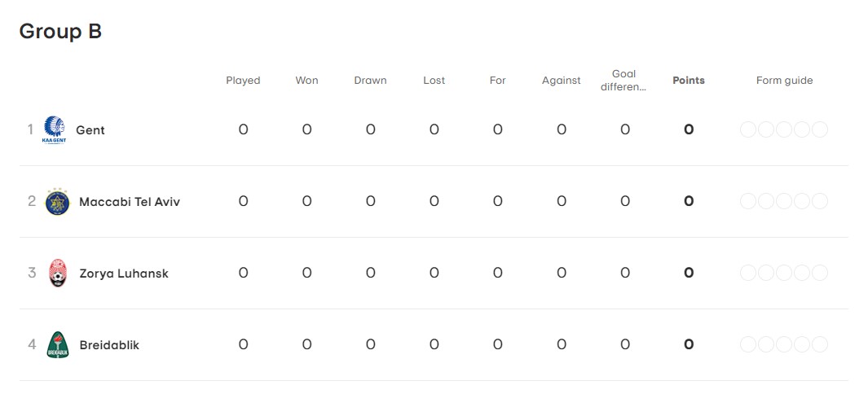Viewport: 868px width, 394px height.
Task: Click Gent's first form guide circle
Action: point(748,130)
